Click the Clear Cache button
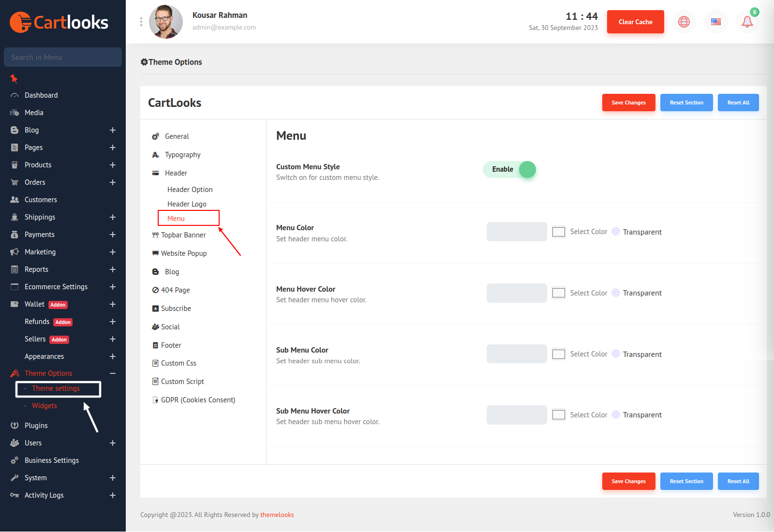Image resolution: width=774 pixels, height=532 pixels. [635, 22]
